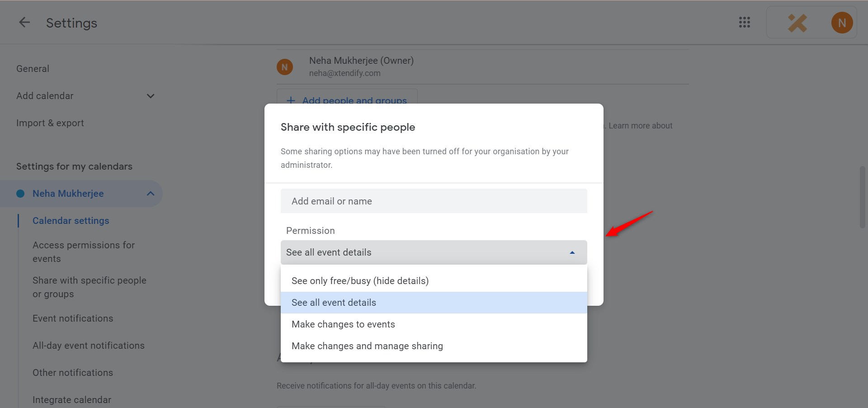Click the back arrow next to Settings
Image resolution: width=868 pixels, height=408 pixels.
click(x=24, y=22)
